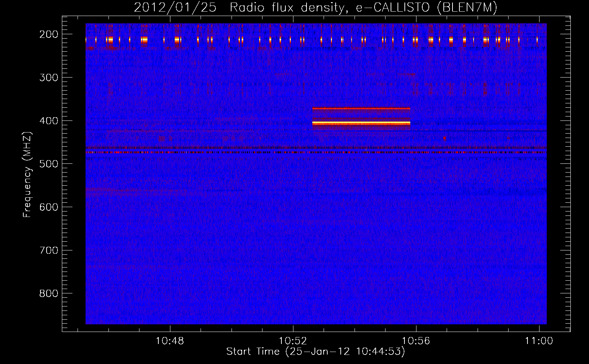Click the continuous red interference line near 475 MHz
This screenshot has width=589, height=364.
316,153
